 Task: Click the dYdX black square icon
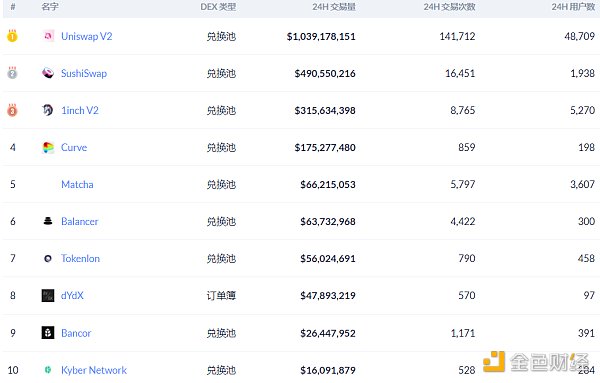(48, 295)
